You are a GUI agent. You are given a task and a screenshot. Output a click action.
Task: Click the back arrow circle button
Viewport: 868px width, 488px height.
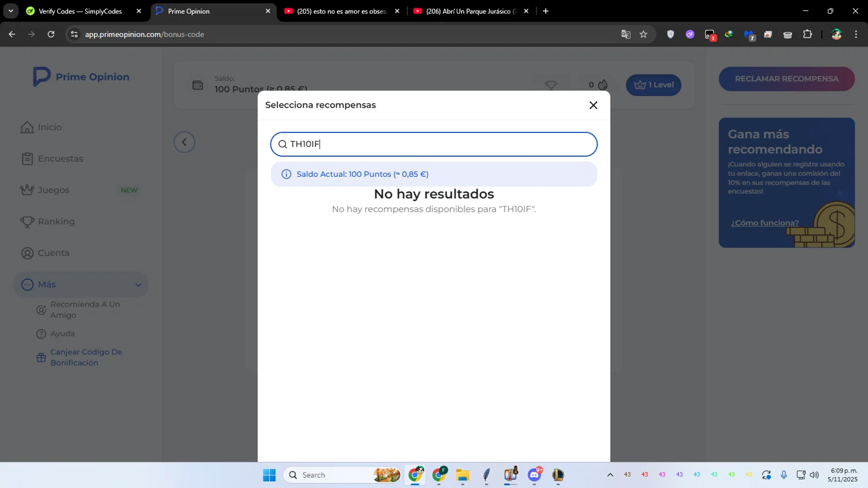tap(185, 142)
